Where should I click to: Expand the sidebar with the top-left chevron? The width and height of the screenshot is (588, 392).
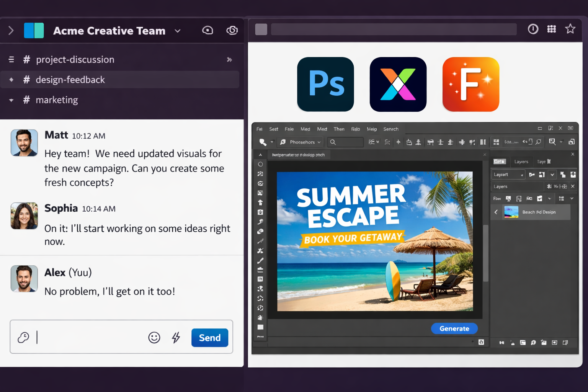(11, 31)
